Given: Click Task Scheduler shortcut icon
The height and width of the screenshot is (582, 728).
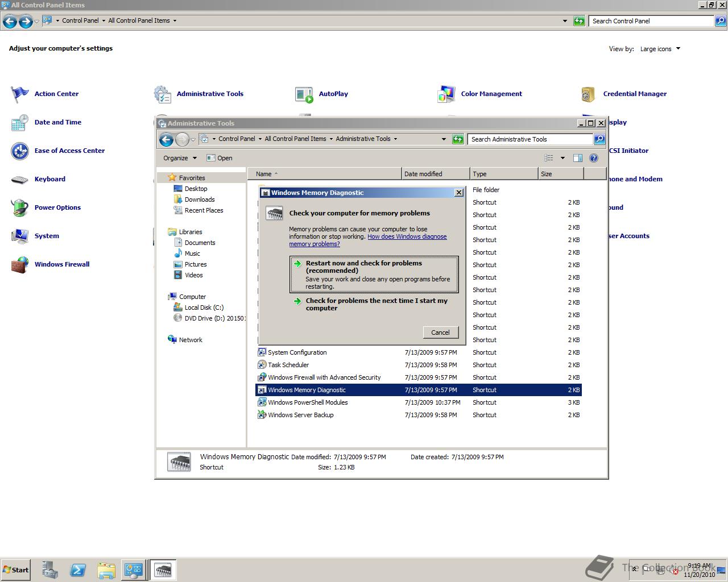Looking at the screenshot, I should tap(262, 365).
